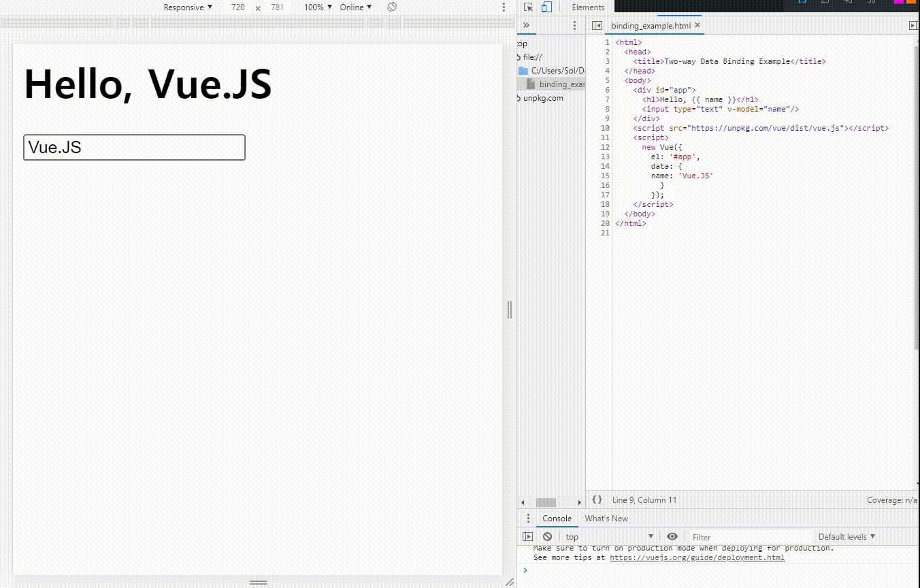Open the Default levels dropdown
This screenshot has height=588, width=920.
(846, 536)
